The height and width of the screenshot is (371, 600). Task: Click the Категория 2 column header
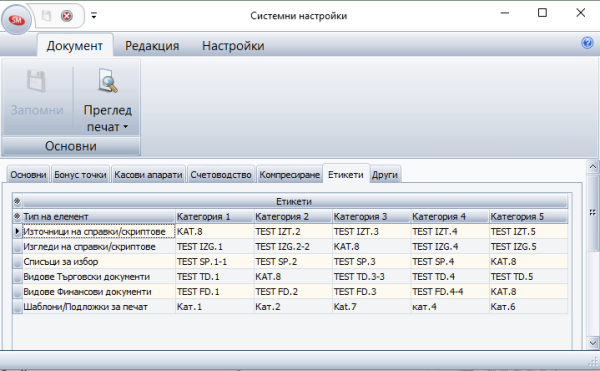(293, 216)
